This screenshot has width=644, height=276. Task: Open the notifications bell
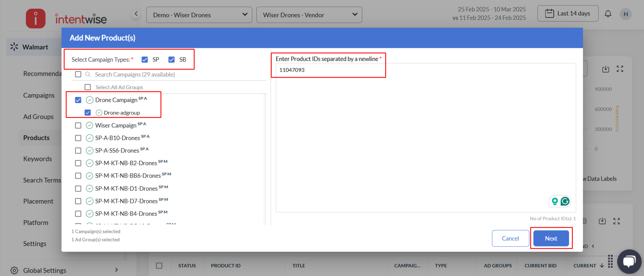pyautogui.click(x=608, y=14)
